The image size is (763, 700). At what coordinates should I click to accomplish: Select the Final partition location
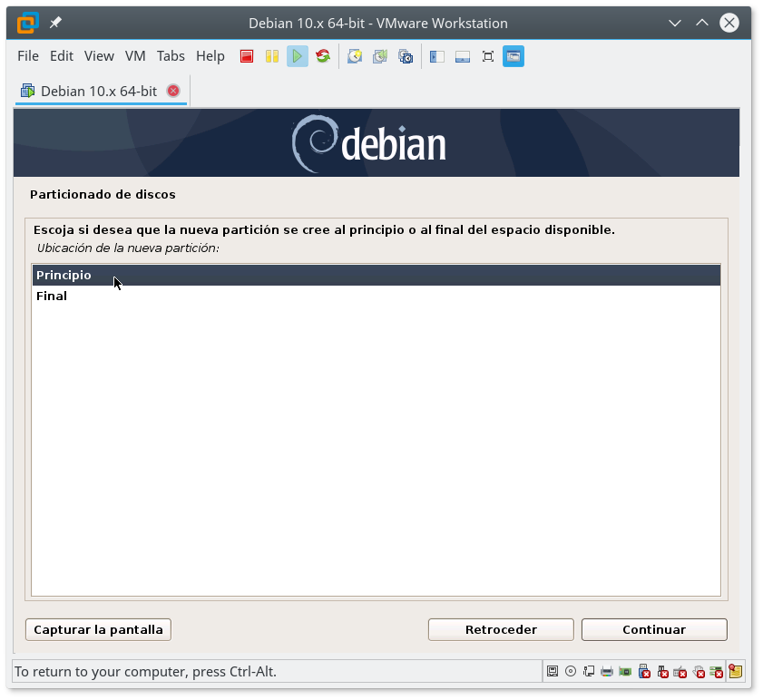(376, 297)
